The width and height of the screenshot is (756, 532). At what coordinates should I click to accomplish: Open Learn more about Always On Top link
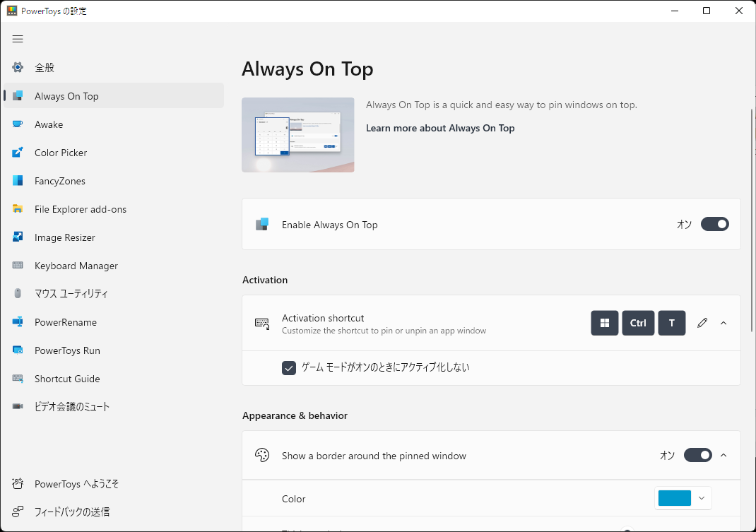pos(440,128)
